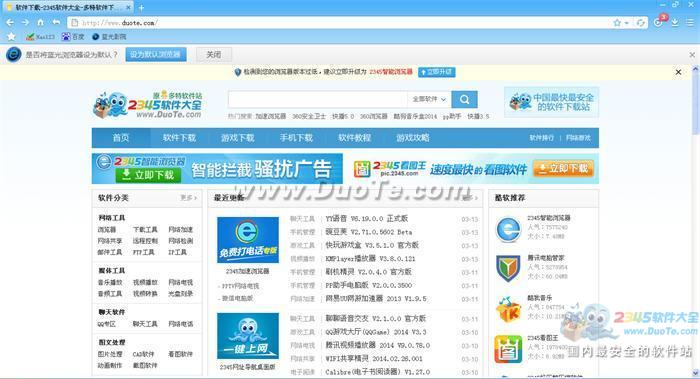Click into the site search input field
Viewport: 700px width, 379px height.
[x=317, y=100]
